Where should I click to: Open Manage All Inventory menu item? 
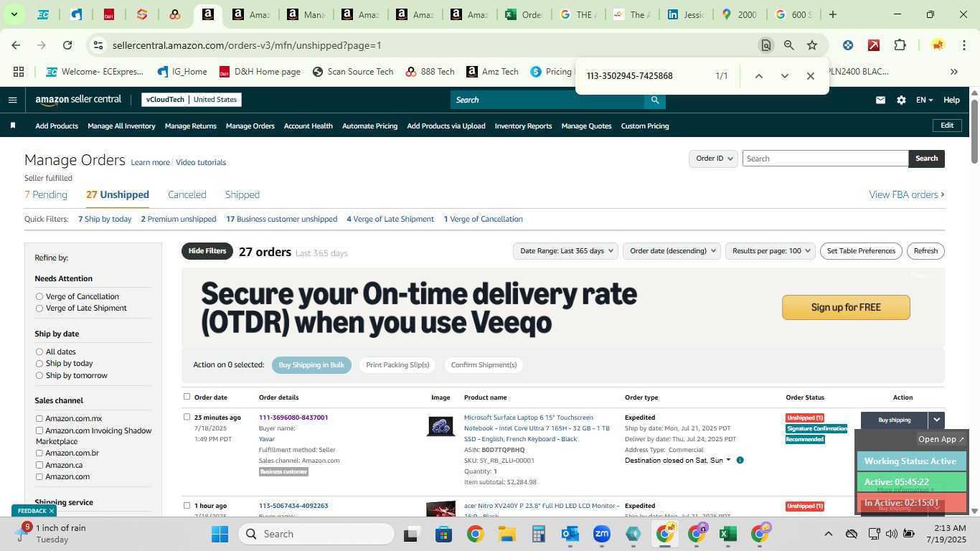[x=121, y=126]
